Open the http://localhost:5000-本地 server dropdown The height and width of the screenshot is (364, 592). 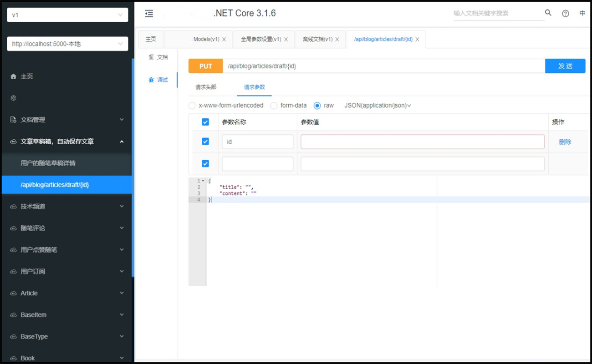[x=67, y=44]
